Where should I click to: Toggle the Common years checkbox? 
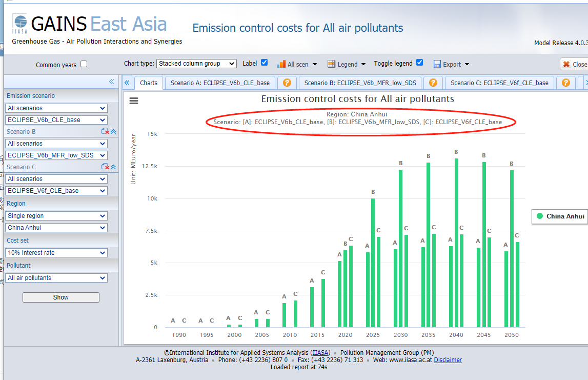coord(84,64)
